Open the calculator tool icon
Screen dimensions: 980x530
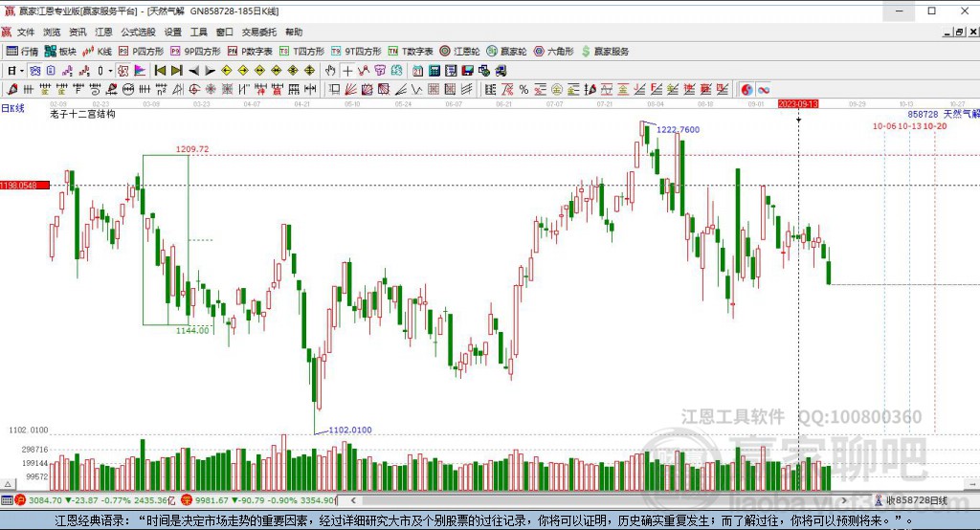[x=434, y=71]
